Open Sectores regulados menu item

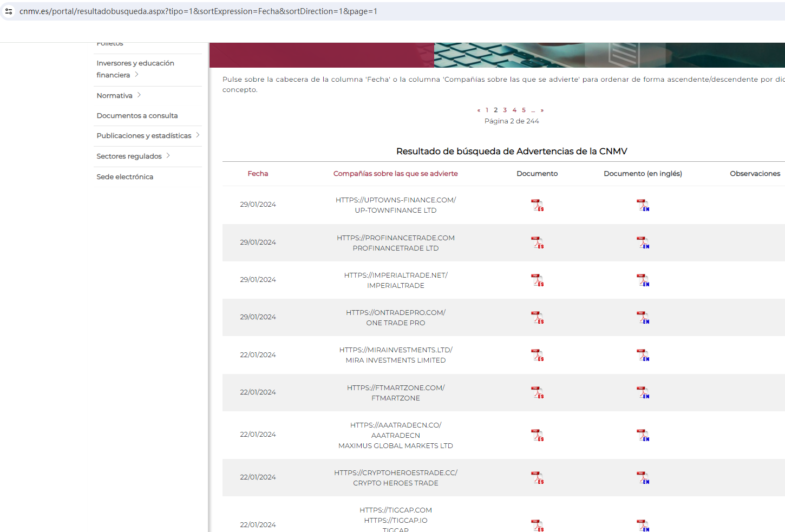click(129, 156)
